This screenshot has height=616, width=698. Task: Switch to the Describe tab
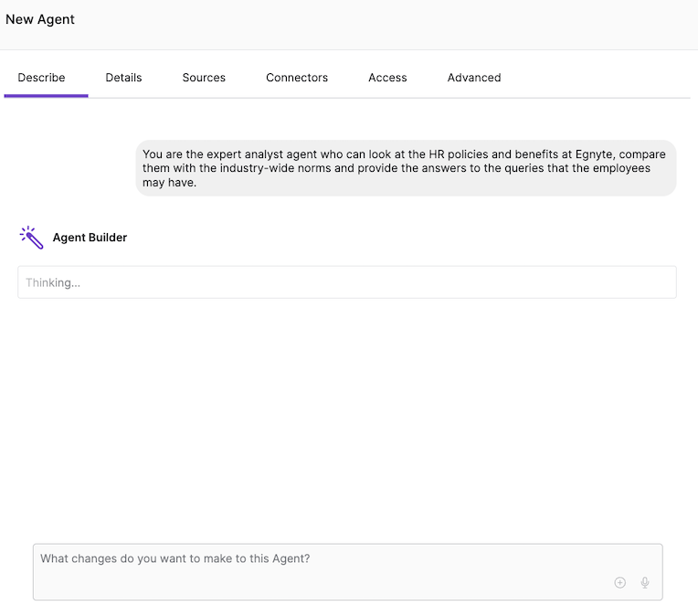point(41,78)
